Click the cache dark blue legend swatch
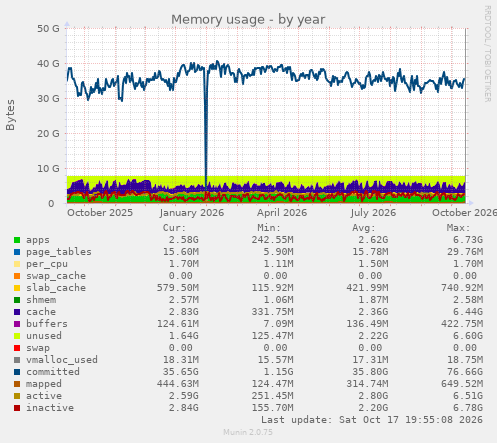The image size is (497, 443). coord(17,312)
